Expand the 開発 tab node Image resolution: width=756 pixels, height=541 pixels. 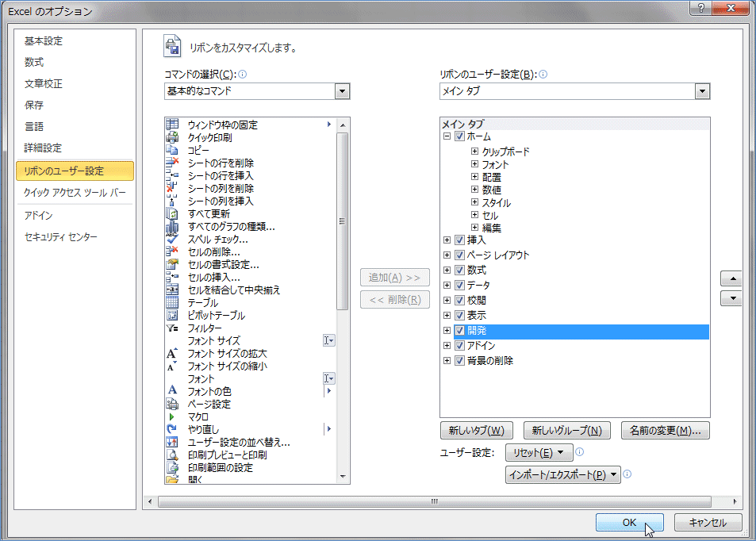click(447, 330)
